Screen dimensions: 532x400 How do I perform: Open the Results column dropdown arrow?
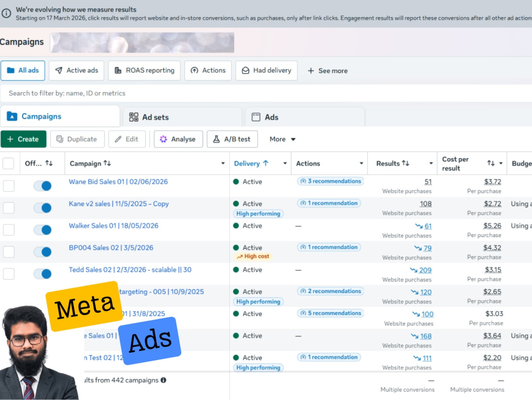coord(431,164)
